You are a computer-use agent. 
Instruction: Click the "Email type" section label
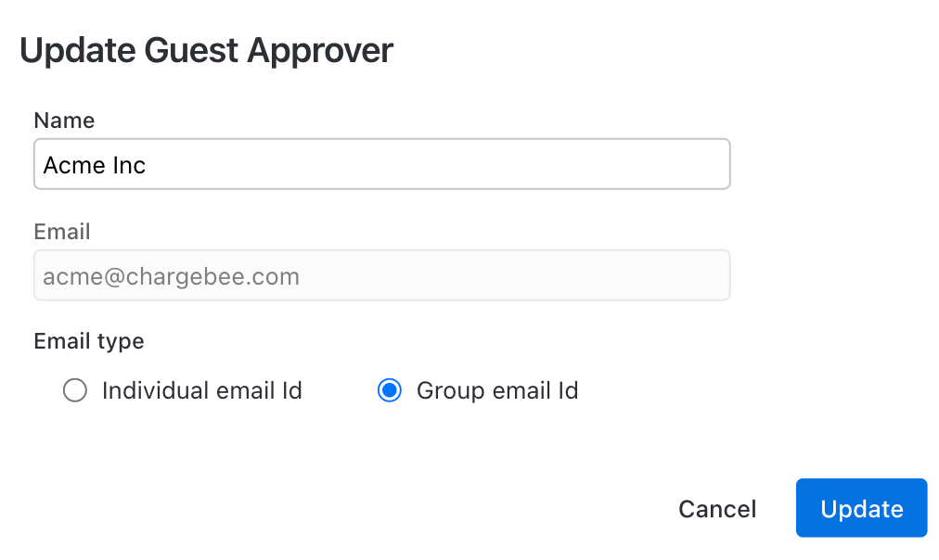coord(89,341)
